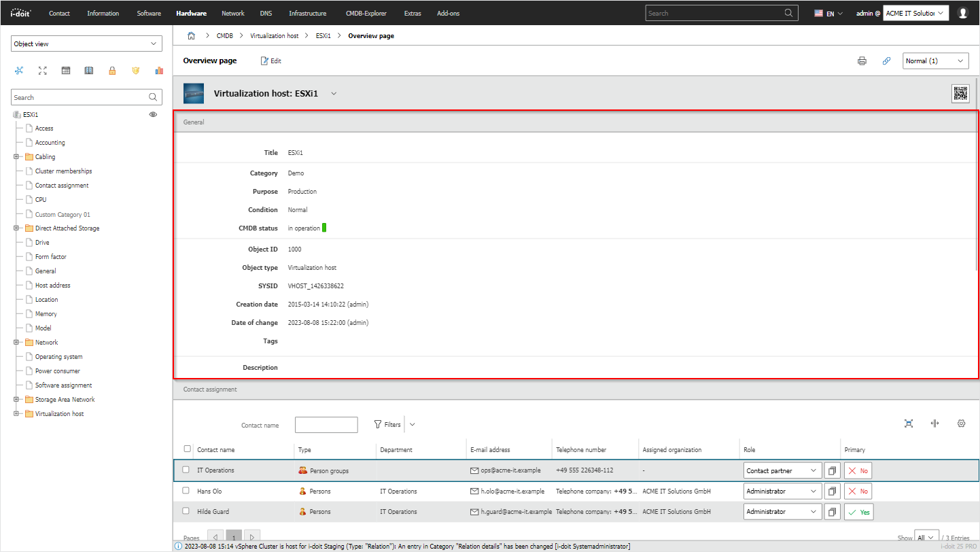Click the Edit button

coord(271,61)
